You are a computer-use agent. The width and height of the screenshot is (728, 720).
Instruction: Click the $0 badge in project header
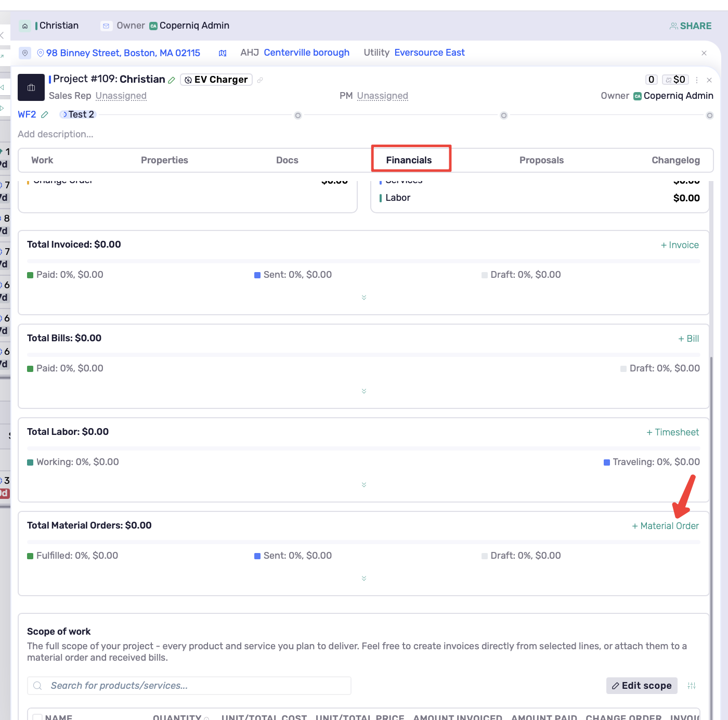(675, 80)
